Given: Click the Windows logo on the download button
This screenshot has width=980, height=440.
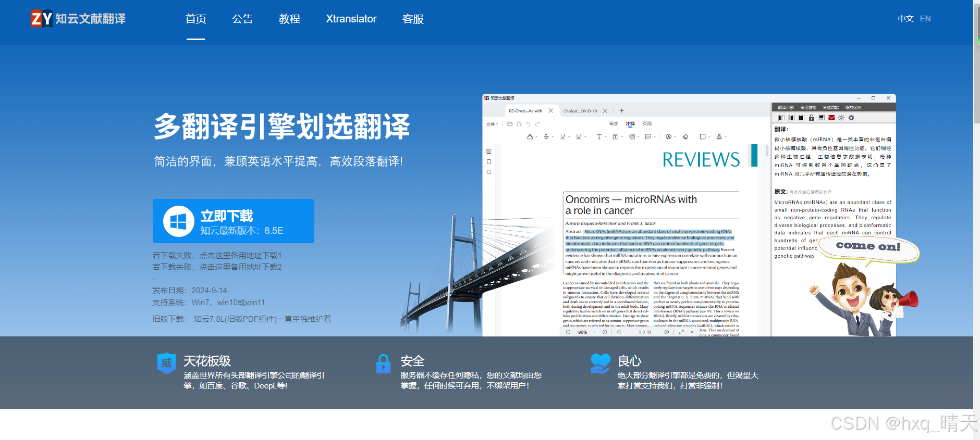Looking at the screenshot, I should (x=178, y=221).
